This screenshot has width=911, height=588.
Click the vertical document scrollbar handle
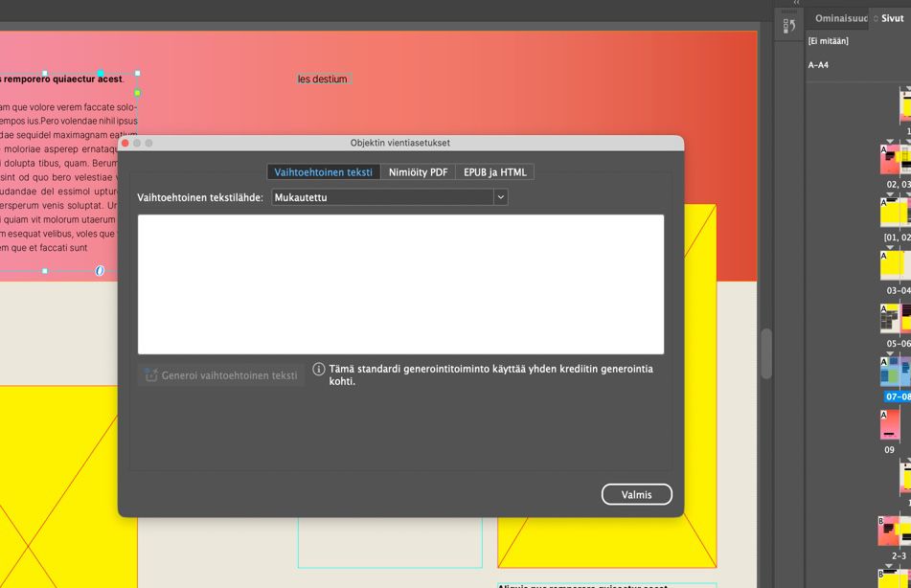(767, 353)
